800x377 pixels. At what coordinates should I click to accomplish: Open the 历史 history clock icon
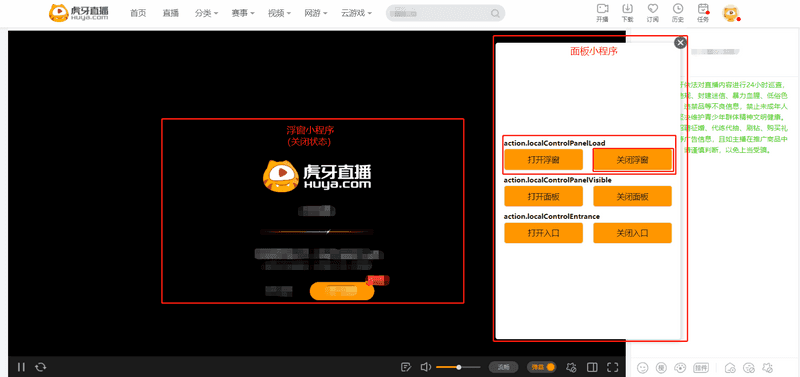tap(678, 13)
